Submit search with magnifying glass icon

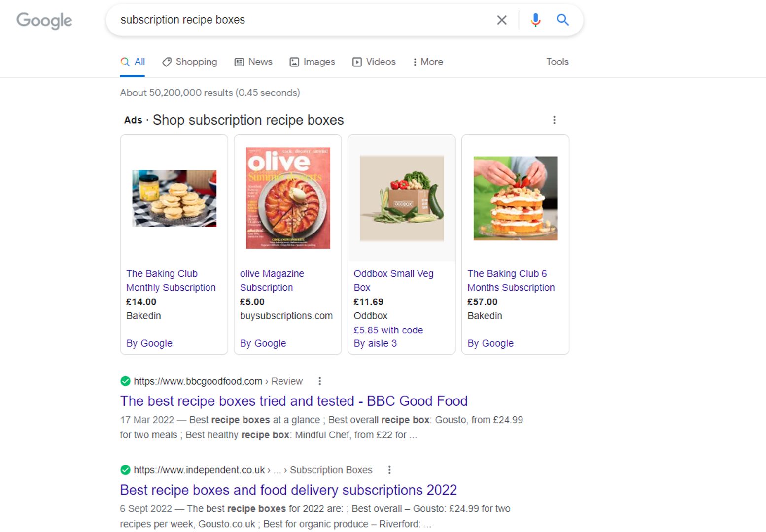pyautogui.click(x=563, y=20)
